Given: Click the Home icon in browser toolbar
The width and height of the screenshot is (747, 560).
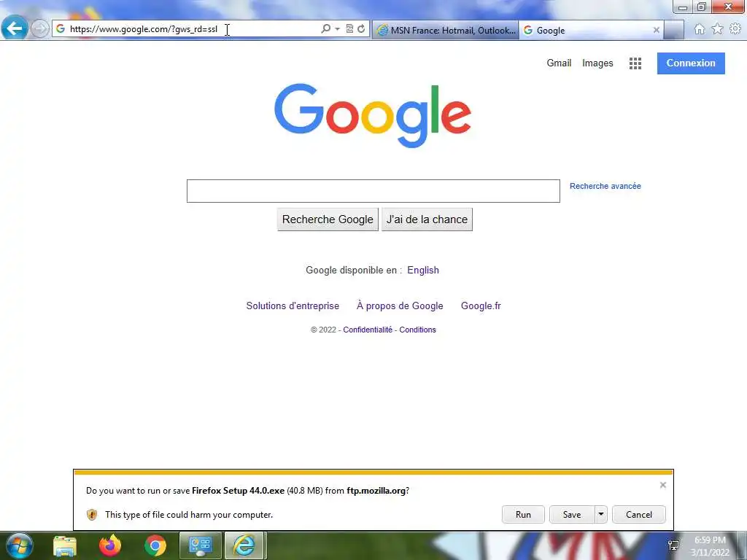Looking at the screenshot, I should pos(700,29).
